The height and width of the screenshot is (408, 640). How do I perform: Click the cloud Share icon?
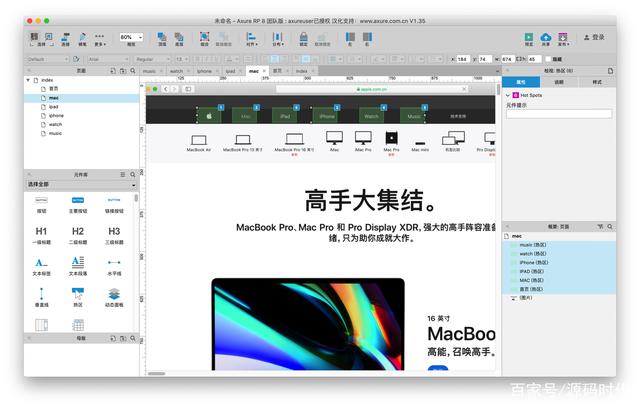(546, 39)
